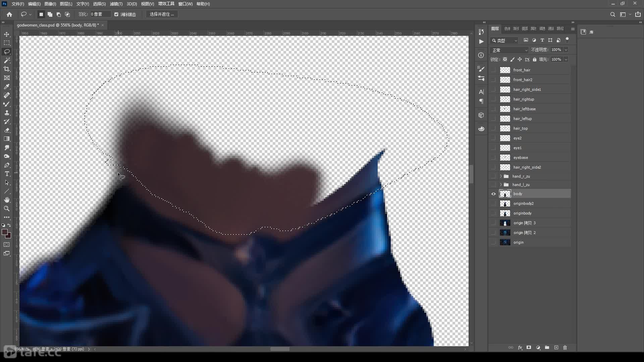The image size is (644, 362).
Task: Select the Eraser tool
Action: point(7,130)
